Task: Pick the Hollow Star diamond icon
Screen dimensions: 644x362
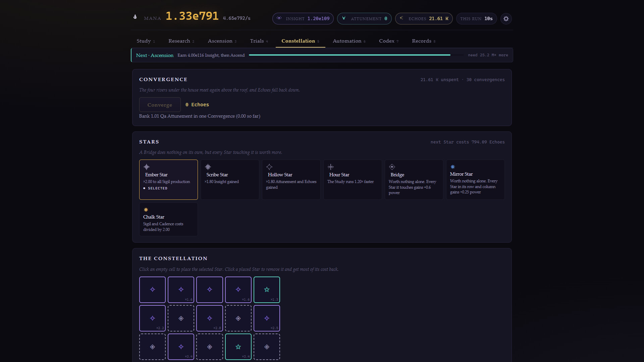Action: pyautogui.click(x=269, y=167)
